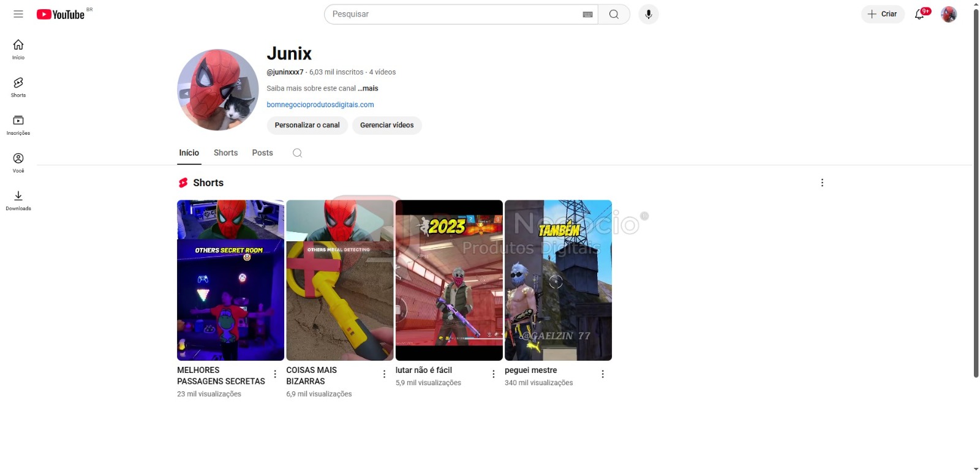Screen dimensions: 980x474
Task: Click 6,03 mil inscritos text
Action: point(336,72)
